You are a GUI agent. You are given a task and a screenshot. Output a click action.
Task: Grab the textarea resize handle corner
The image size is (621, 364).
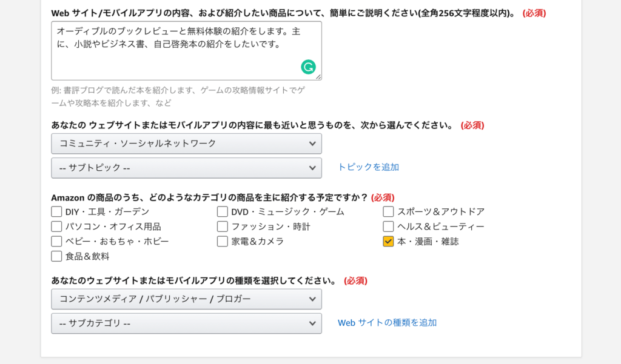pos(318,77)
